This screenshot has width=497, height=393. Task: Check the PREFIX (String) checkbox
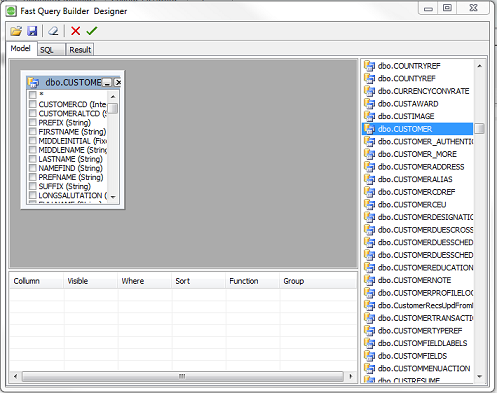click(33, 122)
